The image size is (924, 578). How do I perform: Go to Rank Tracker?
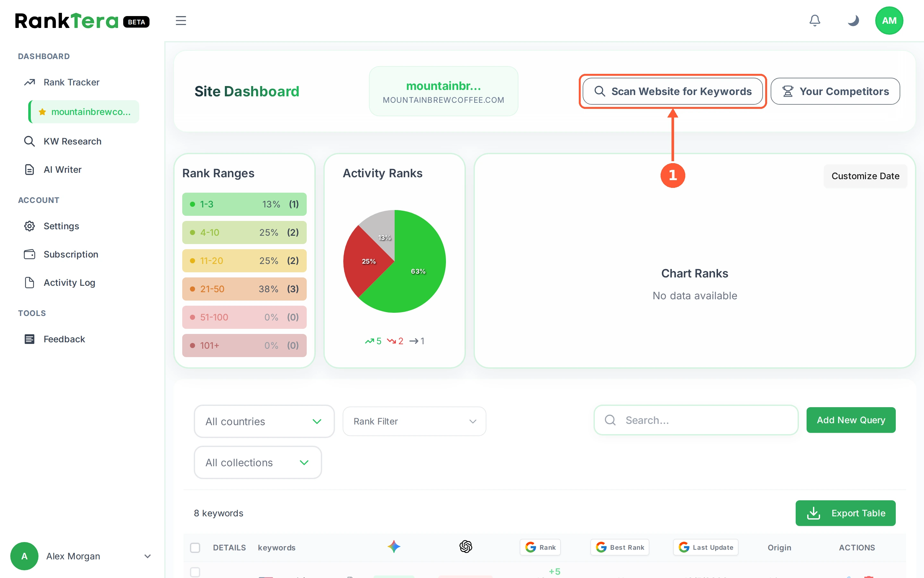(72, 82)
